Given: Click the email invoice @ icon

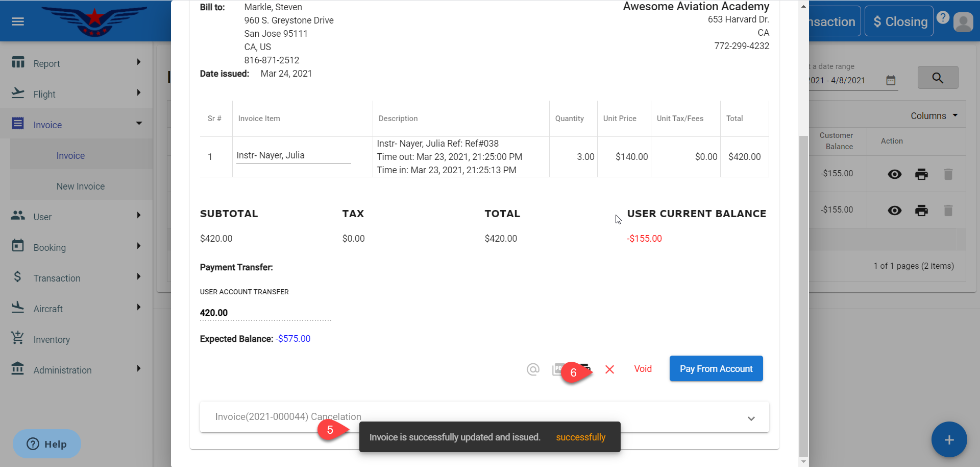Looking at the screenshot, I should coord(533,369).
